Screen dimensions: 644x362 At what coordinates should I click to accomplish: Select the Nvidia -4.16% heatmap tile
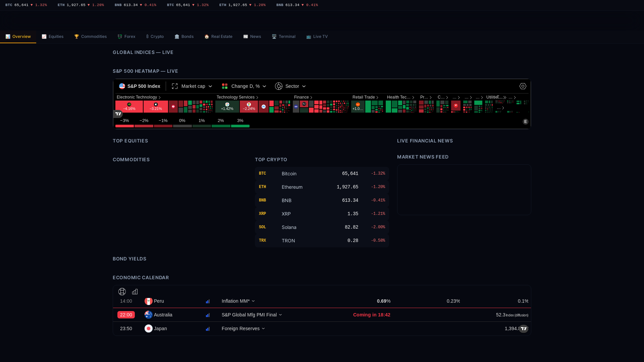129,107
